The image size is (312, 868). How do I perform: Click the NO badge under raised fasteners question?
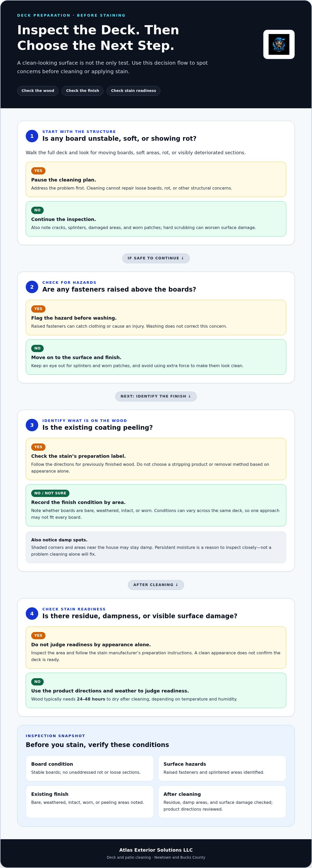37,348
